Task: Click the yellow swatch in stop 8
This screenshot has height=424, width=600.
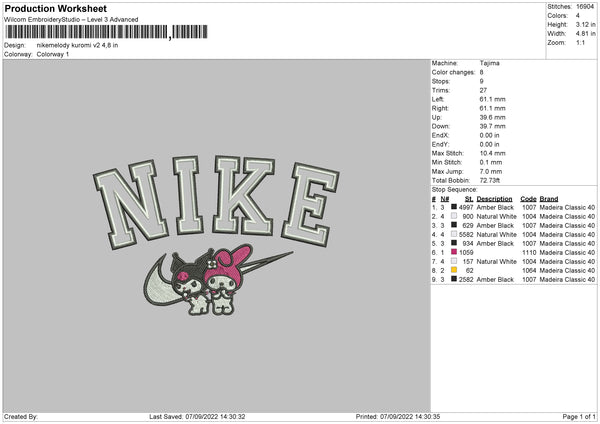Action: click(x=454, y=270)
